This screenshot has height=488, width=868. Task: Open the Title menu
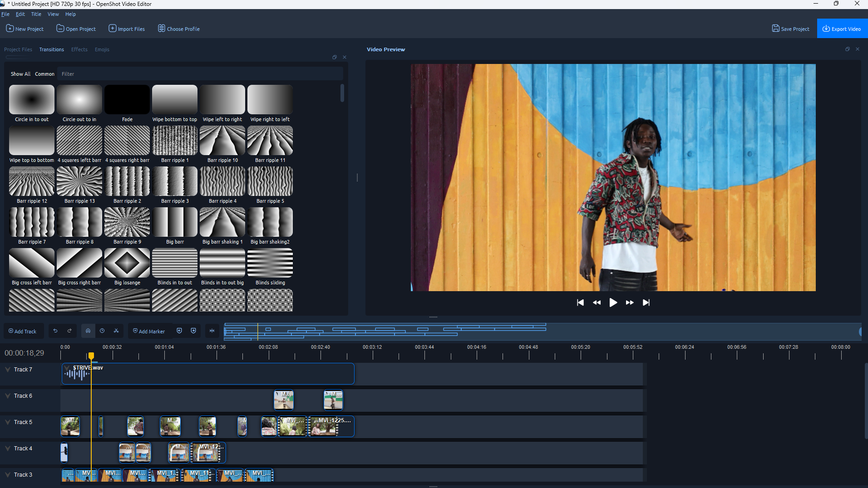pyautogui.click(x=36, y=14)
